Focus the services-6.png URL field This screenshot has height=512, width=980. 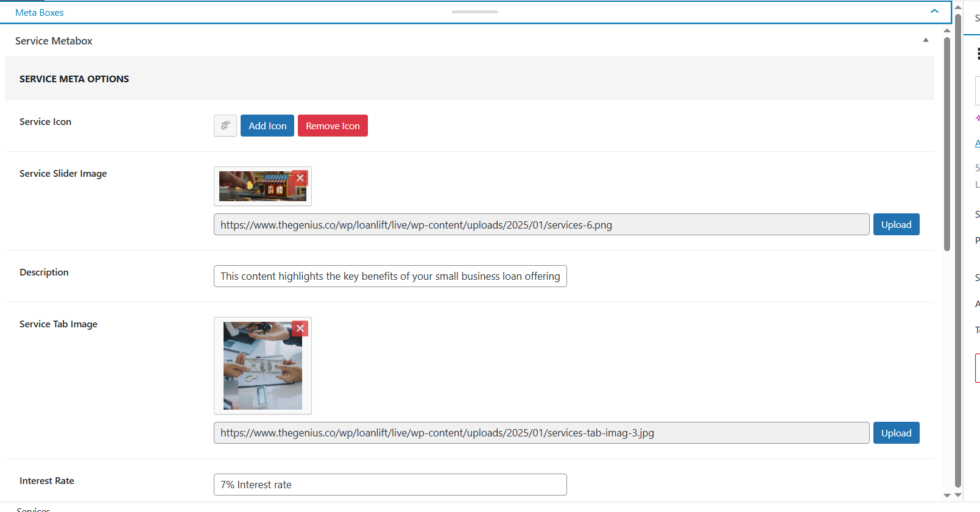pyautogui.click(x=541, y=224)
